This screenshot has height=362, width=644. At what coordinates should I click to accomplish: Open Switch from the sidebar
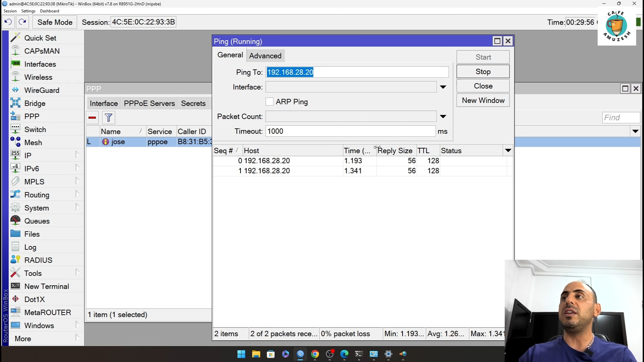point(47,129)
